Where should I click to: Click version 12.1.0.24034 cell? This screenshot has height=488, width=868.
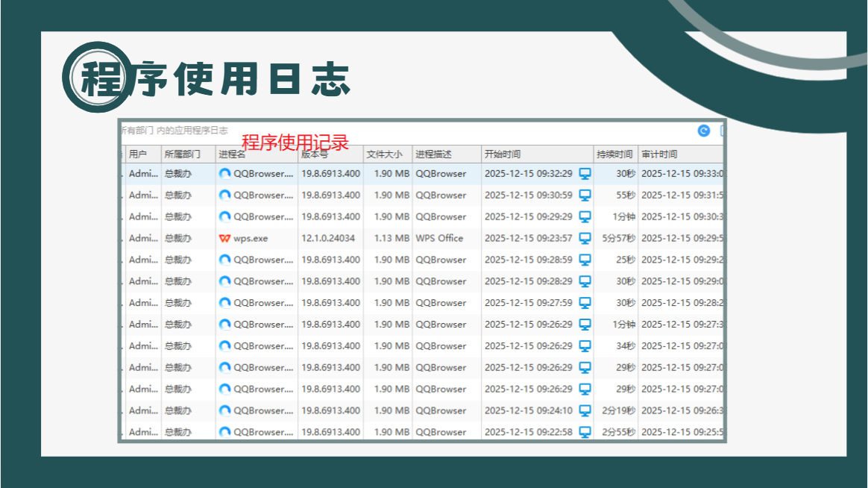[328, 238]
